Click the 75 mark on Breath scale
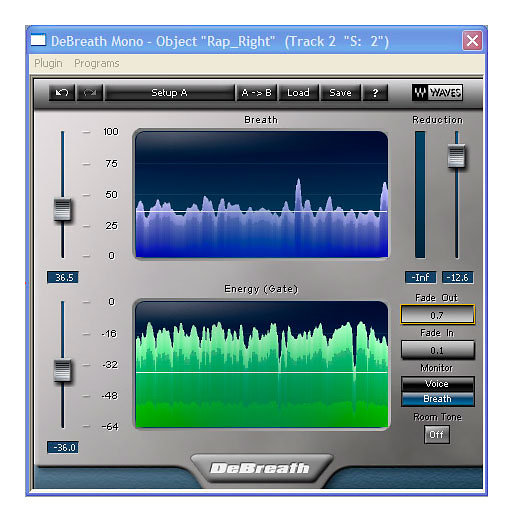Screen dimensions: 513x522 (111, 163)
